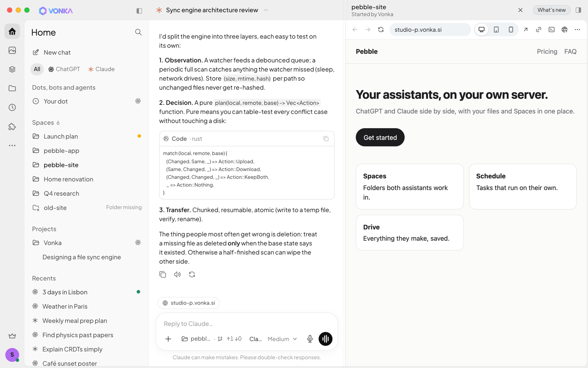This screenshot has height=368, width=588.
Task: Open the Pricing link on Pebble page
Action: [x=547, y=52]
